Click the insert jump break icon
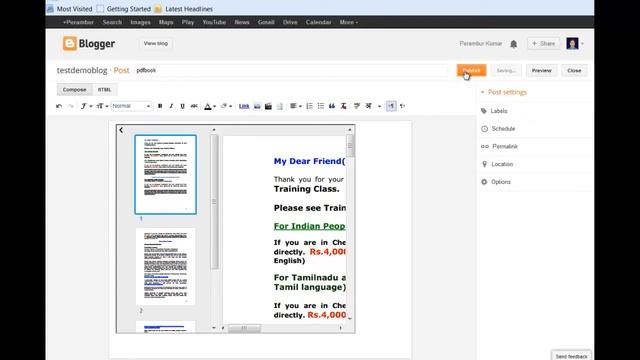Screen dimensions: 640x360 pos(280,106)
